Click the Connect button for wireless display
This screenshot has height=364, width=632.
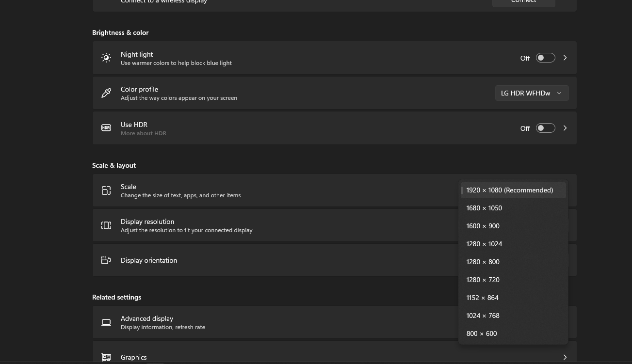pos(523,2)
